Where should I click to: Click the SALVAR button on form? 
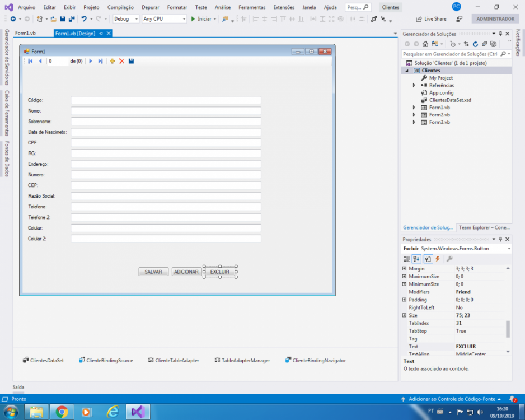[153, 272]
